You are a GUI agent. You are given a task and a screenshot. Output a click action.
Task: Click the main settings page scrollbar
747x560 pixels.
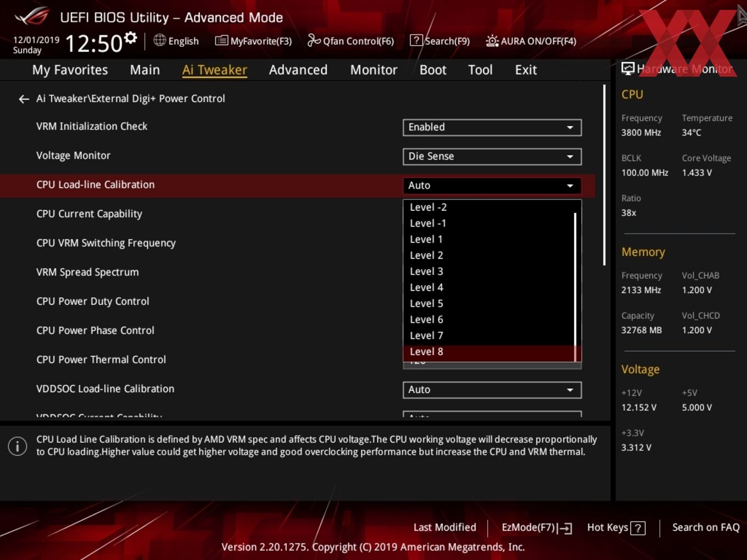[x=604, y=175]
